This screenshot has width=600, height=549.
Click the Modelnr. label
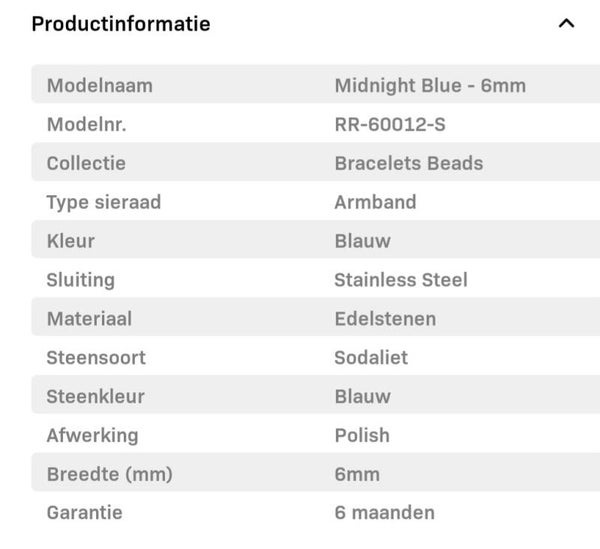coord(87,125)
